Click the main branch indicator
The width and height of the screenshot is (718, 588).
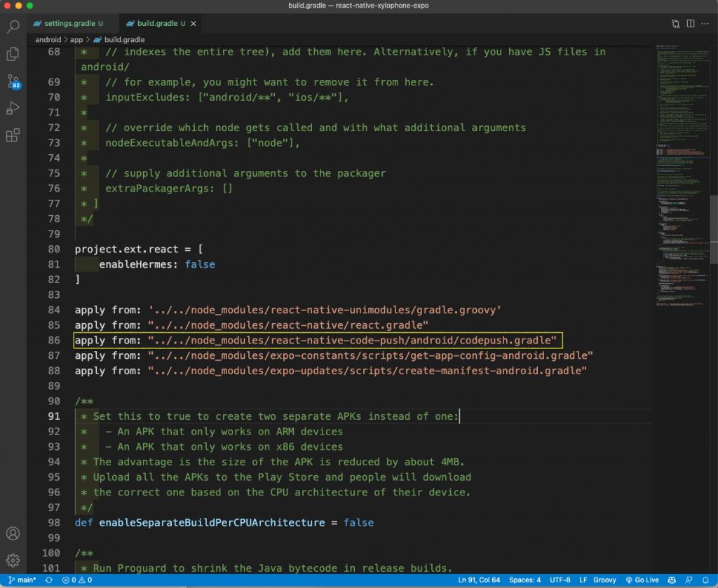click(x=22, y=580)
